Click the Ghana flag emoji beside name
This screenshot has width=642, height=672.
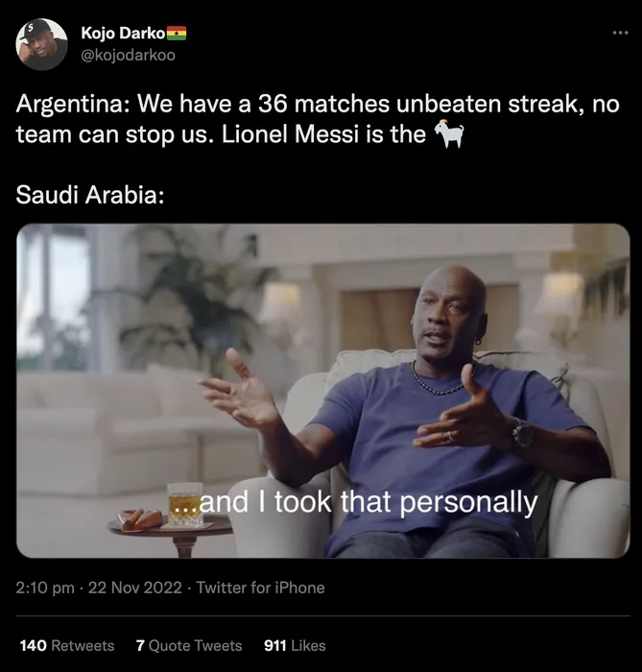(177, 34)
